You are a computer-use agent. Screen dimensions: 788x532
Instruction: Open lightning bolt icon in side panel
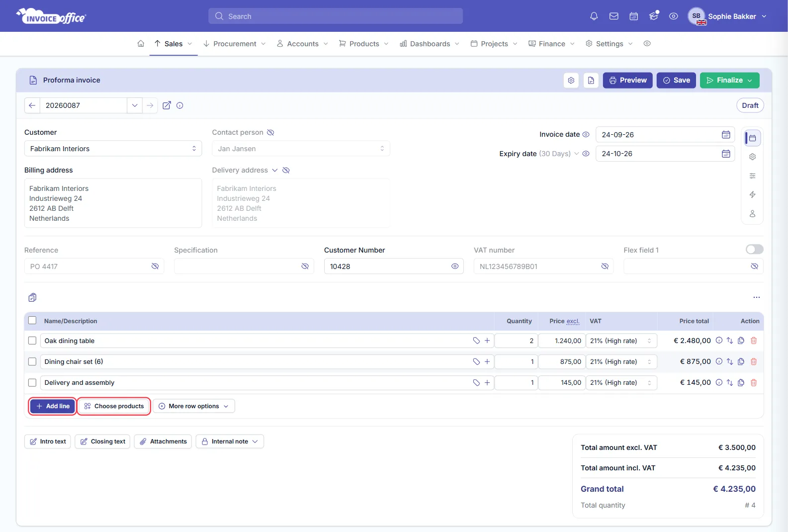point(753,194)
